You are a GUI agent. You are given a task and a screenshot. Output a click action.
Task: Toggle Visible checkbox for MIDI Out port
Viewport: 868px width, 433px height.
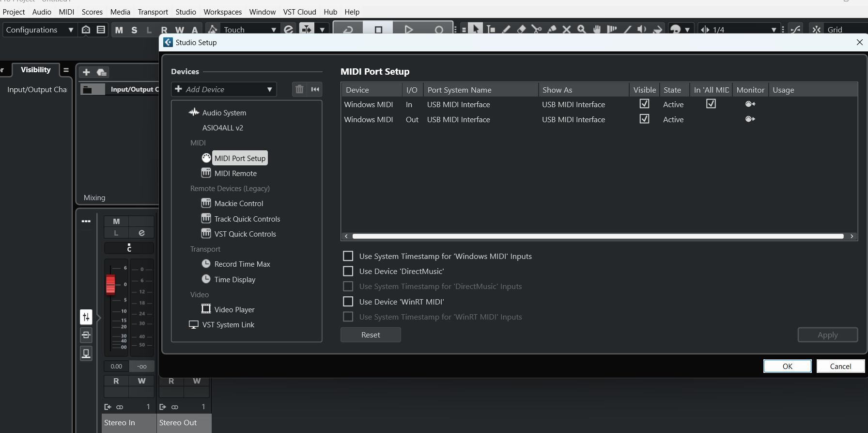[x=644, y=119]
